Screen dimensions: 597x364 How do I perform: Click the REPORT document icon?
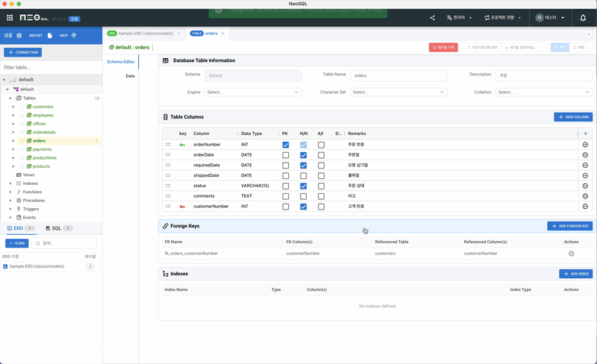49,35
